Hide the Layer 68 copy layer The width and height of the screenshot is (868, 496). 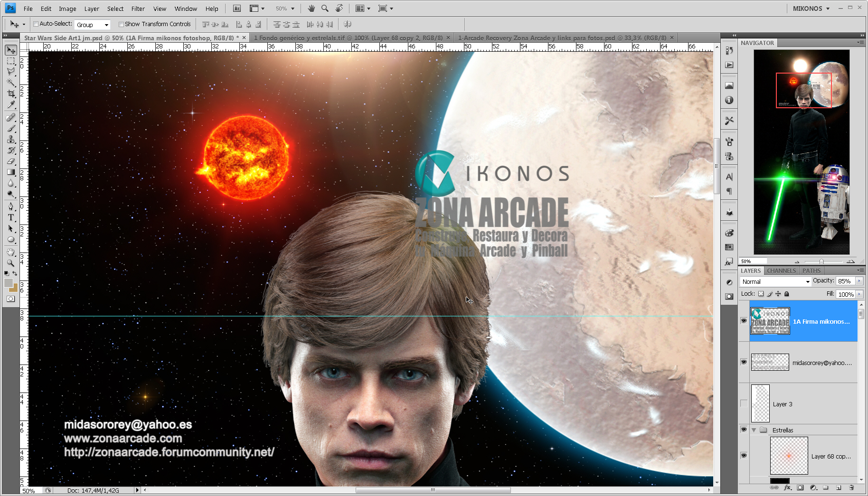click(x=744, y=456)
